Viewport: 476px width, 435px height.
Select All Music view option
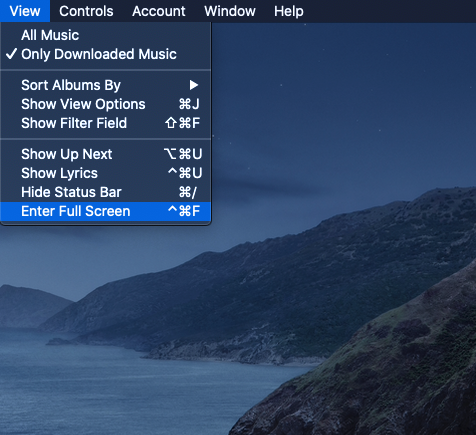tap(106, 35)
